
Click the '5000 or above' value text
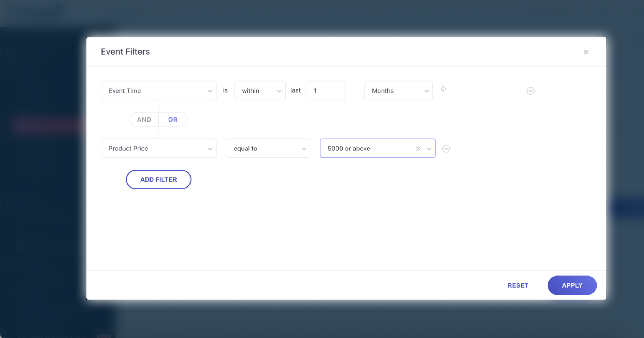coord(349,148)
